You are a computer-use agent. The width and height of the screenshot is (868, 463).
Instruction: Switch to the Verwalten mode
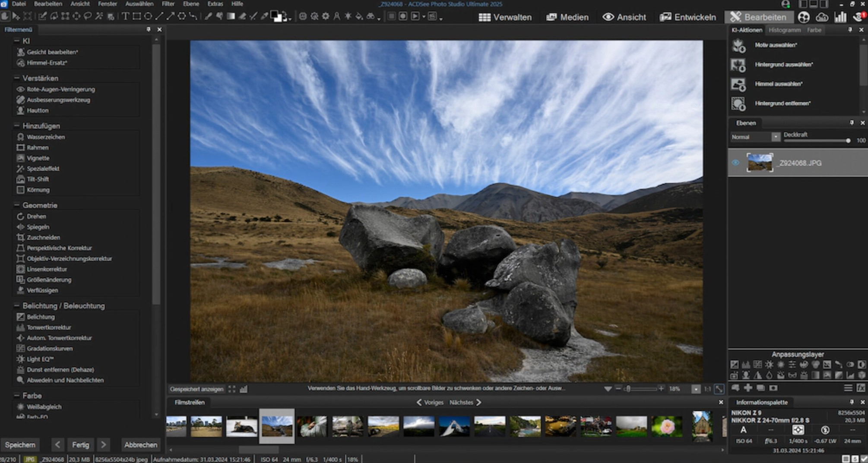coord(505,17)
